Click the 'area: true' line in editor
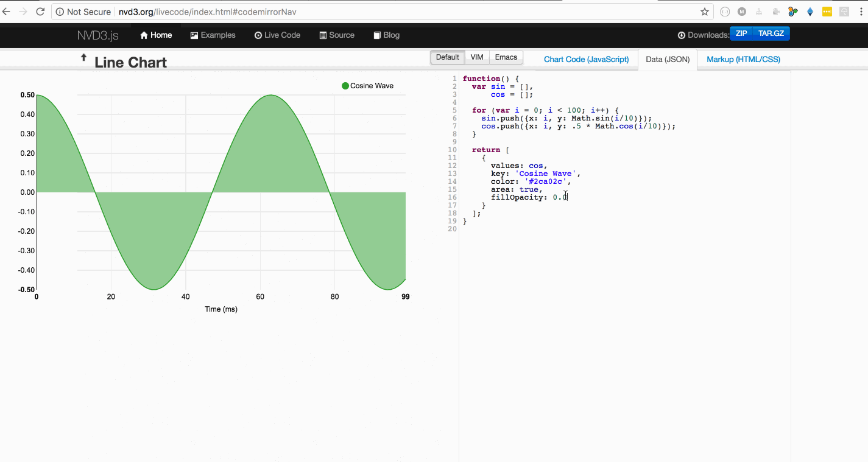This screenshot has height=462, width=868. tap(517, 189)
